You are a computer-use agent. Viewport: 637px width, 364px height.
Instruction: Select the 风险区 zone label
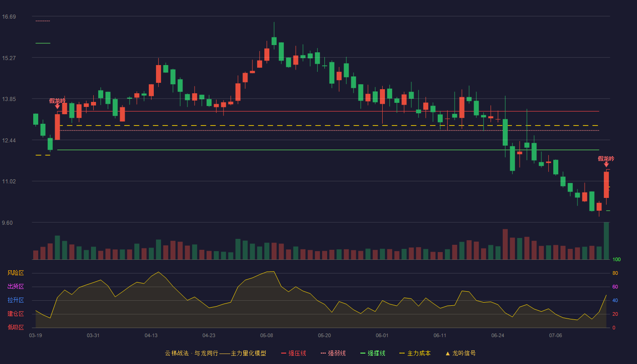point(15,273)
